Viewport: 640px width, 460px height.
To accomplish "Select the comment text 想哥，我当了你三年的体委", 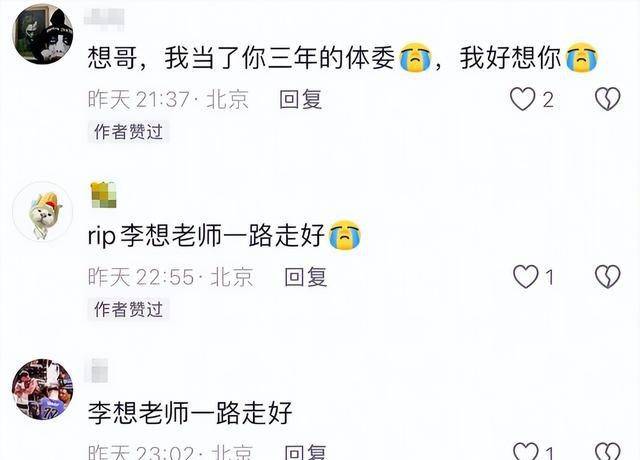I will [x=241, y=57].
